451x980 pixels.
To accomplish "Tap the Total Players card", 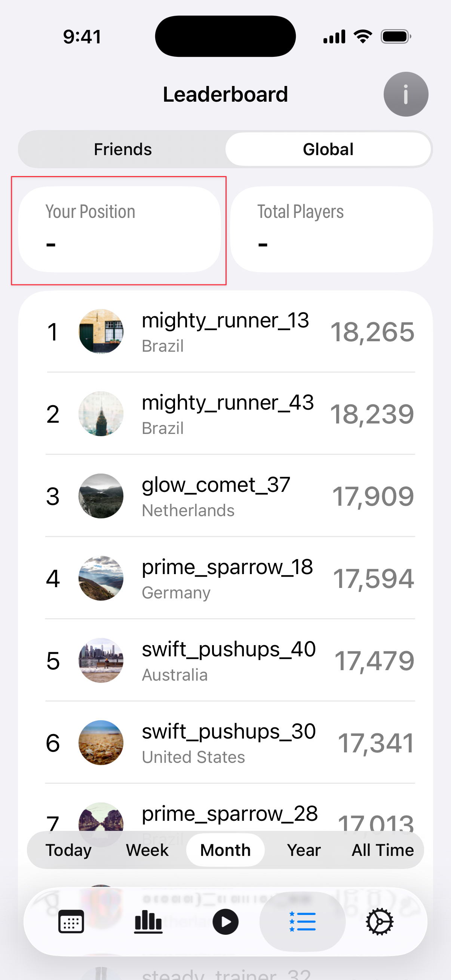I will click(331, 229).
